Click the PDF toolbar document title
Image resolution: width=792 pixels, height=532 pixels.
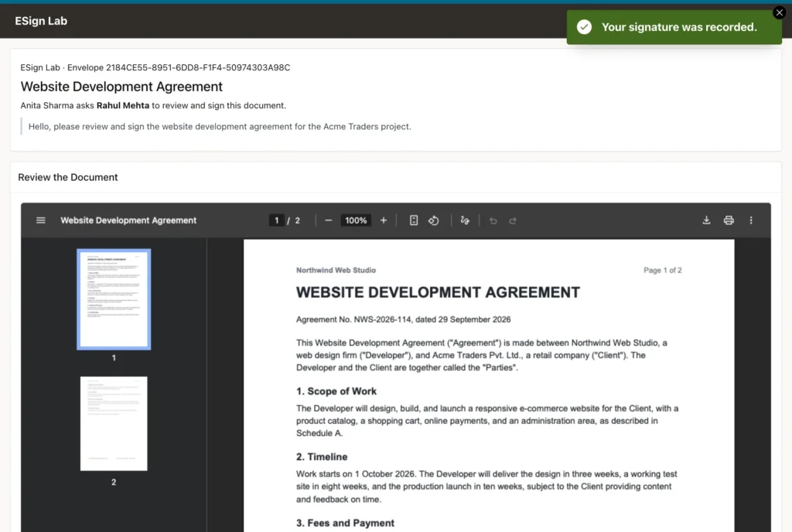coord(128,220)
